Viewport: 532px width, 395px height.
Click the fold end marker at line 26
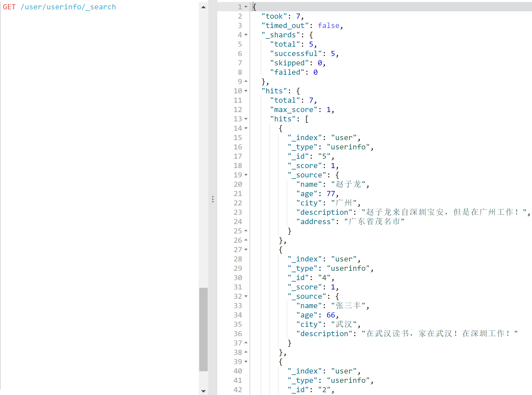(246, 240)
